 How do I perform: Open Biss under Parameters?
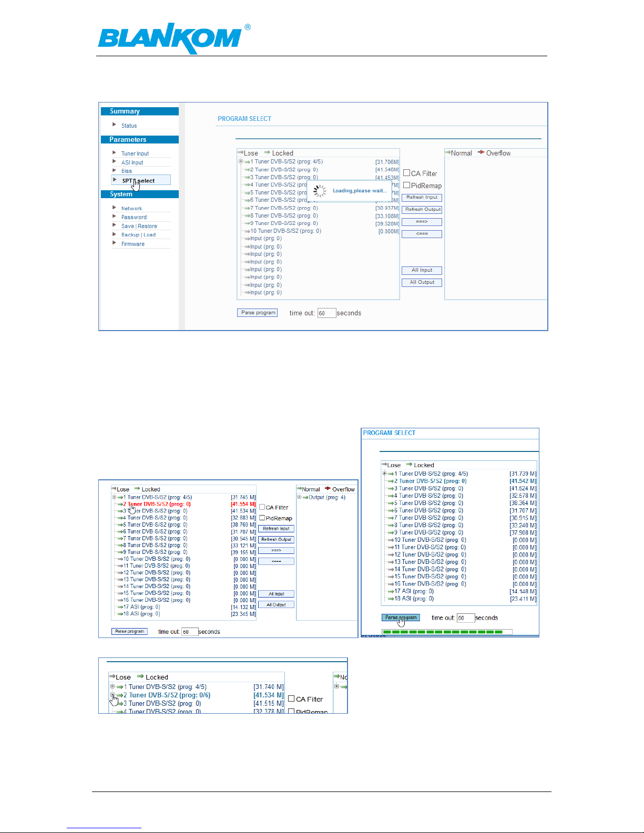(127, 171)
